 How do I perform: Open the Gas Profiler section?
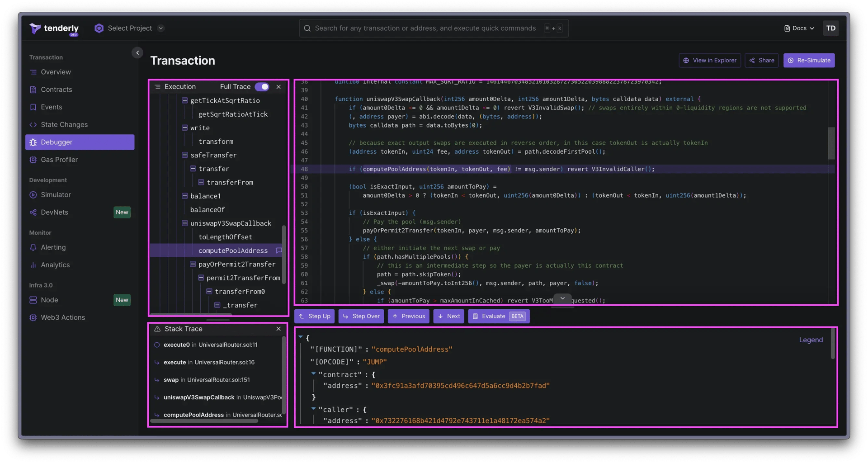[x=80, y=160]
